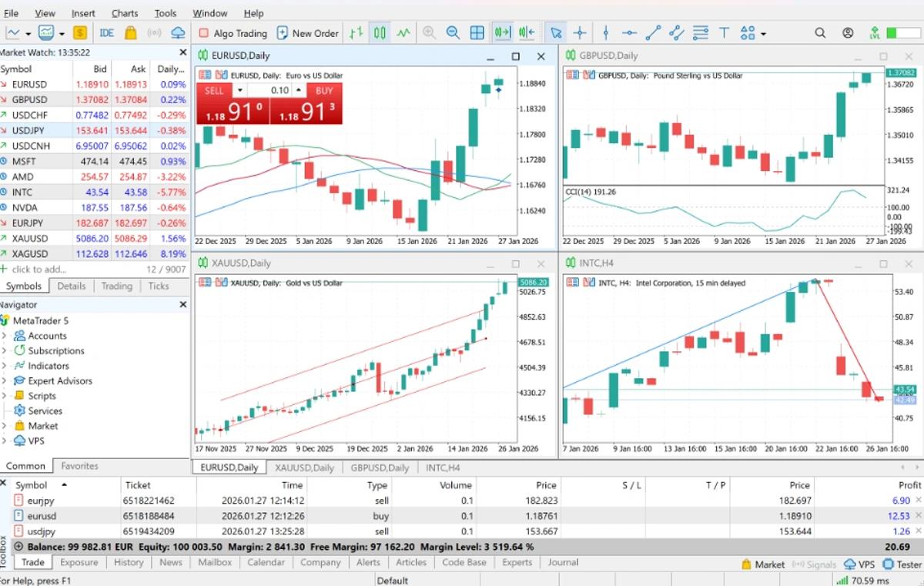Click the Signals broadcast icon in toolbar
Viewport: 924px width, 586px height.
coord(154,33)
